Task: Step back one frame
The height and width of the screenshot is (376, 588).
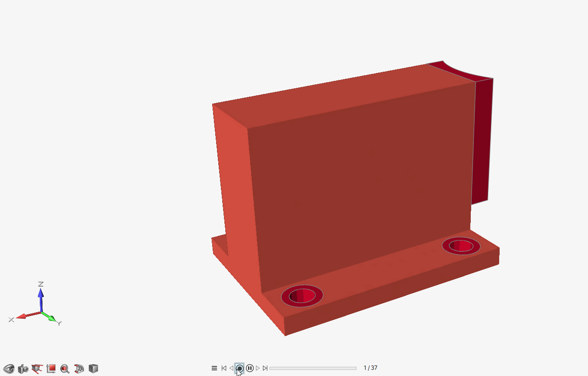Action: point(231,368)
